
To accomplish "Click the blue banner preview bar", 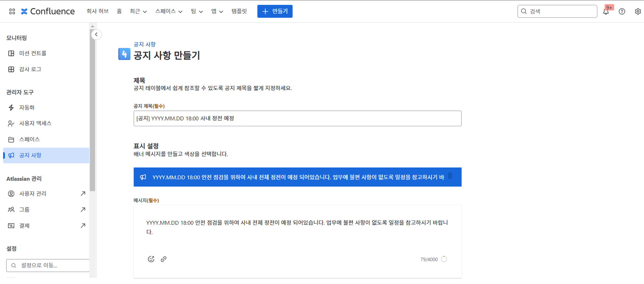I will click(x=298, y=177).
